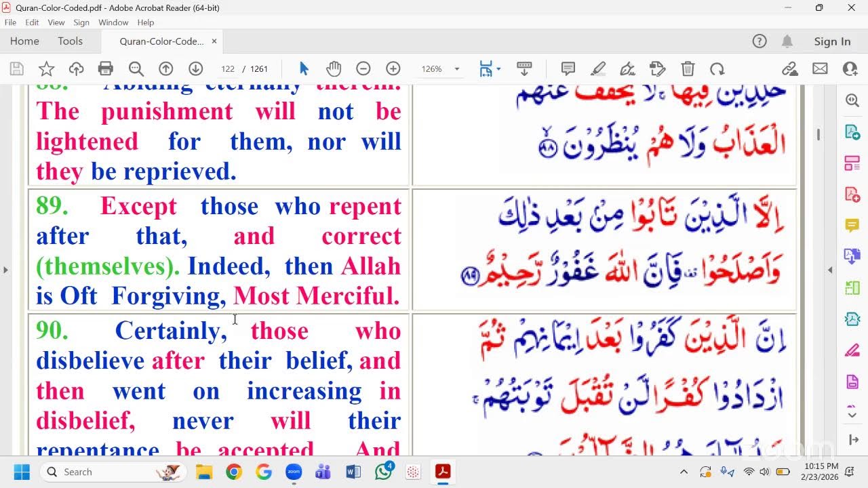Open WhatsApp from the taskbar

tap(384, 472)
